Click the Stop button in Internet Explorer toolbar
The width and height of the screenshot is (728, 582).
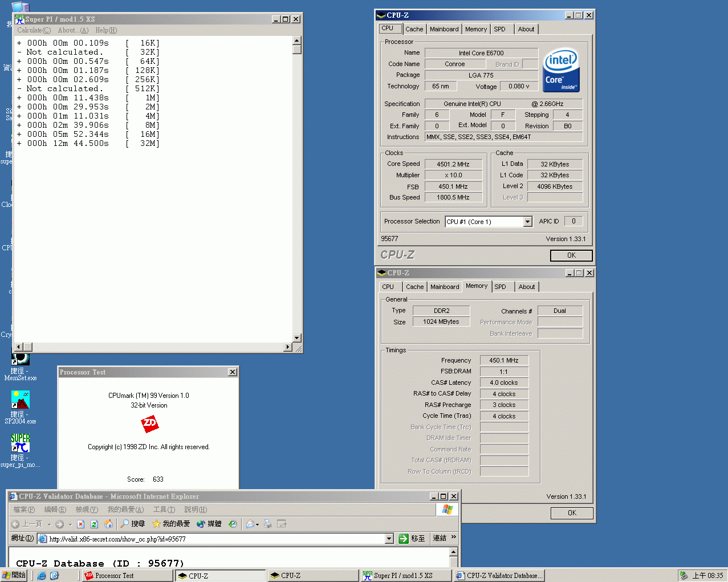click(81, 524)
